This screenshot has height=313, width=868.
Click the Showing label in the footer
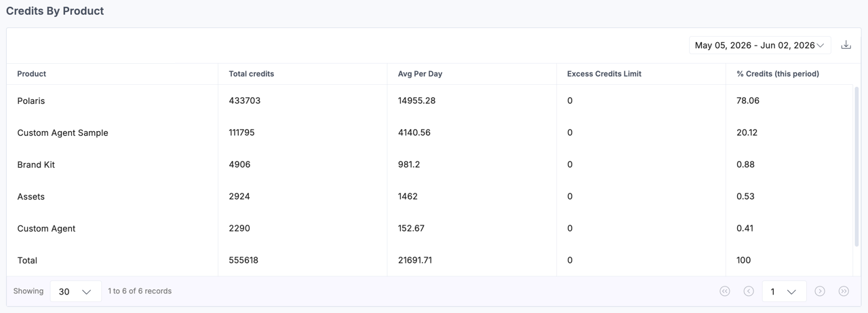28,291
